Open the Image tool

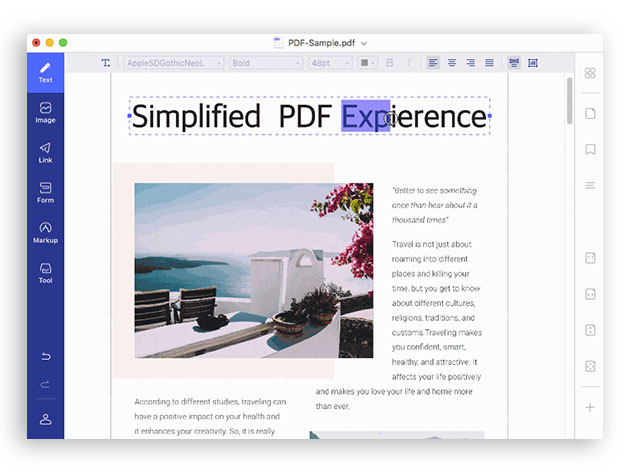point(45,111)
